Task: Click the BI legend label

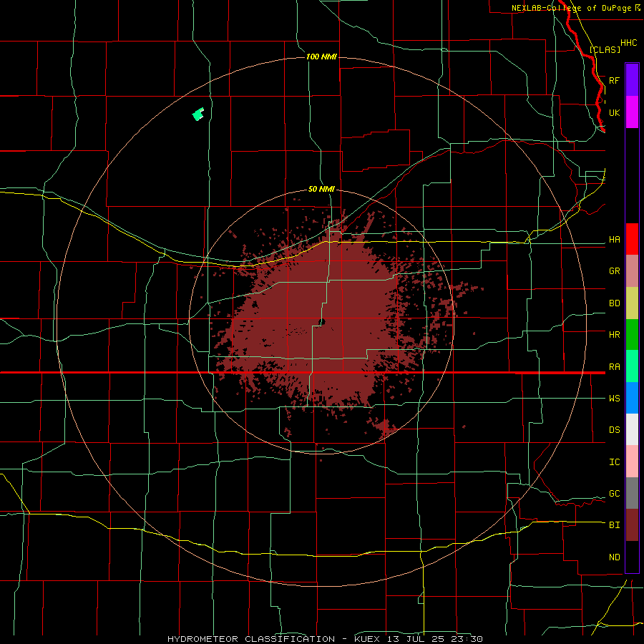Action: point(614,525)
